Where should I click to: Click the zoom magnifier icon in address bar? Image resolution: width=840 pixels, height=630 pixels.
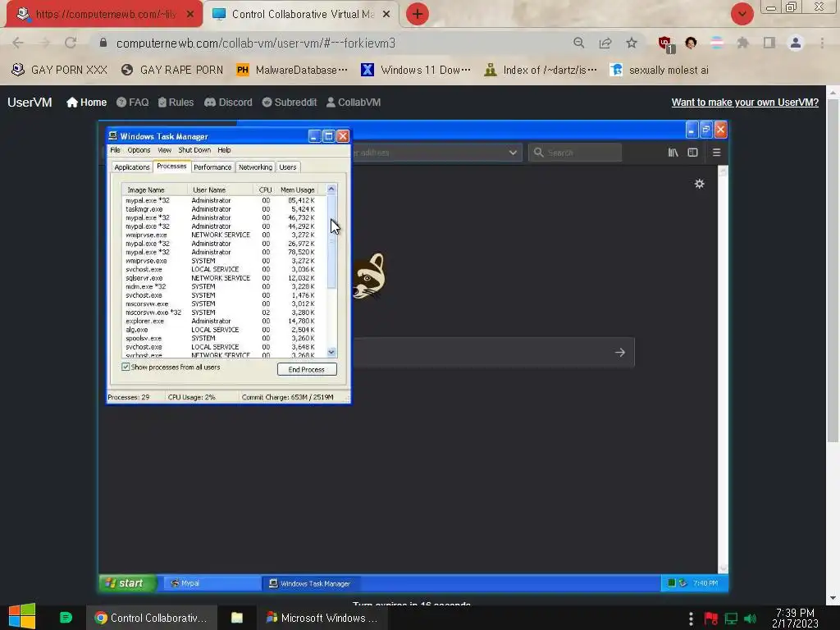[x=578, y=43]
